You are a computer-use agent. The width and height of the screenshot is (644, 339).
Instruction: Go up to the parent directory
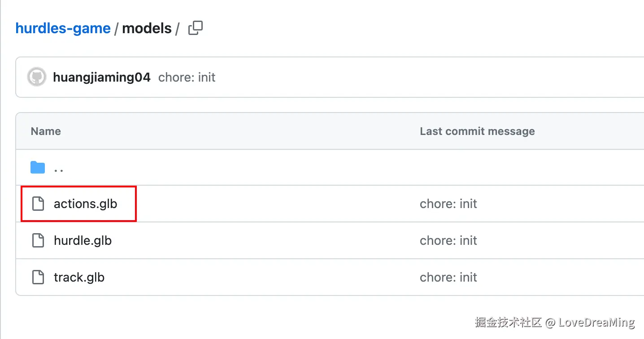pyautogui.click(x=58, y=169)
